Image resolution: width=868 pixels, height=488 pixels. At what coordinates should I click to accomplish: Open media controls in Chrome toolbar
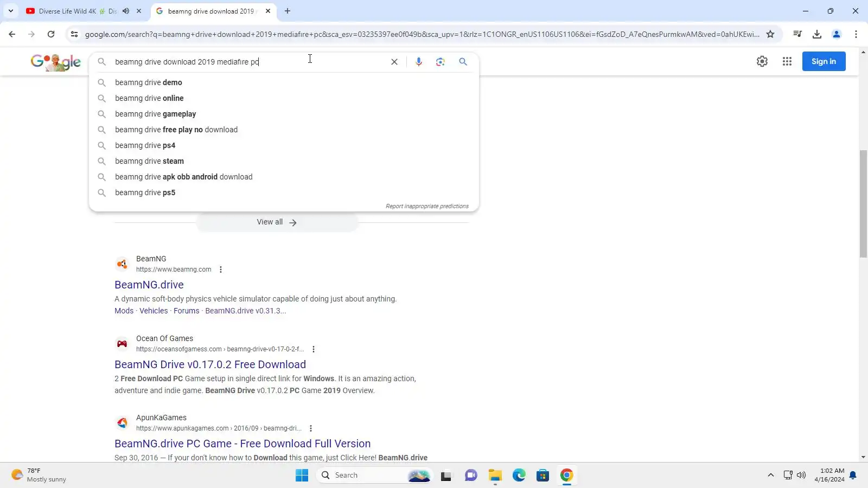[x=797, y=34]
